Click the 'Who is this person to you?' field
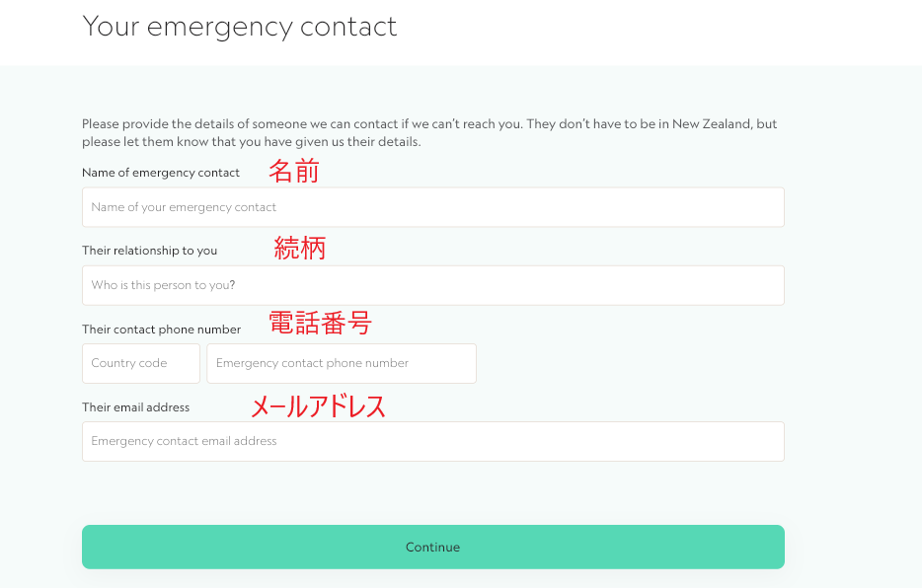The image size is (922, 588). coord(432,285)
